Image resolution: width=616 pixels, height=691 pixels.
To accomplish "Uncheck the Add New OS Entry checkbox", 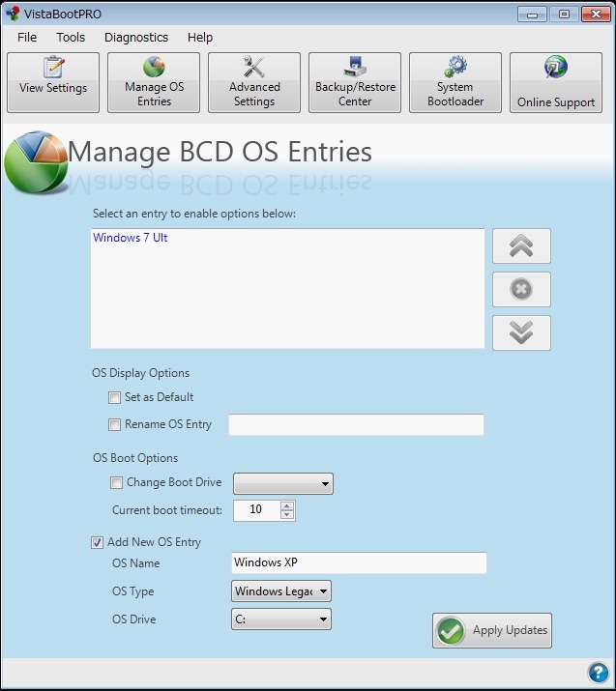I will click(x=98, y=542).
